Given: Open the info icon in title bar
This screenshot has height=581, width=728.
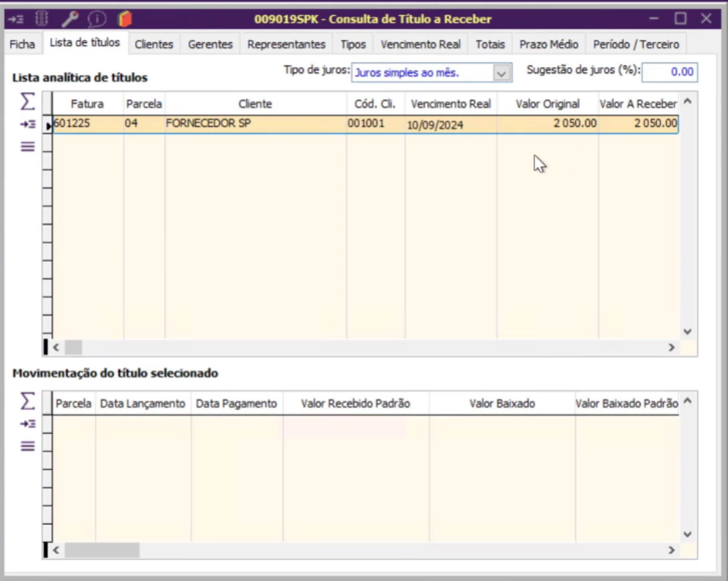Looking at the screenshot, I should point(97,19).
